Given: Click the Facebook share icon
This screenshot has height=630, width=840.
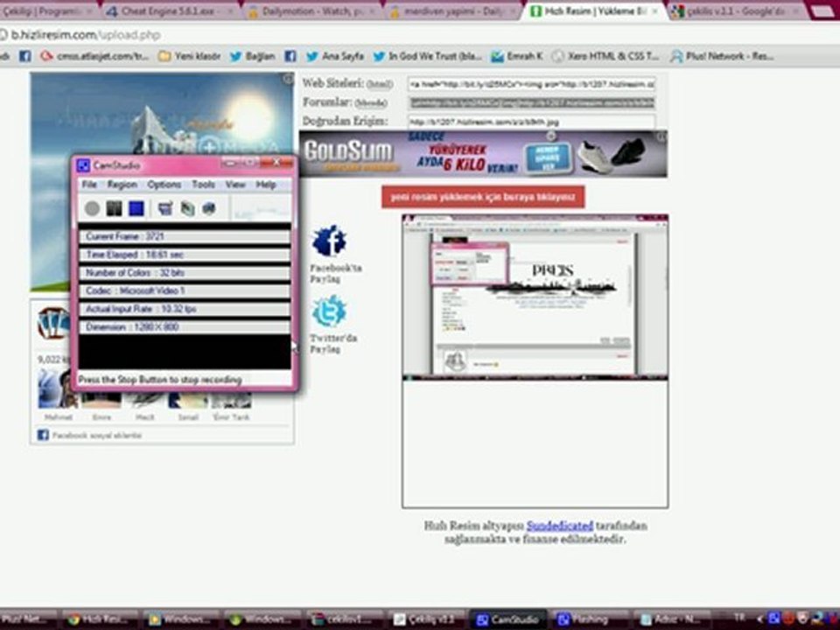Looking at the screenshot, I should pyautogui.click(x=330, y=241).
